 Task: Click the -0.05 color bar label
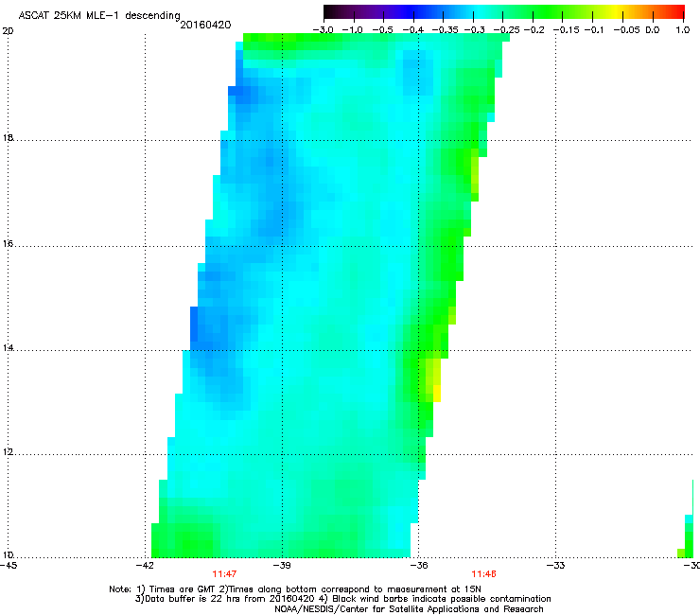[627, 30]
